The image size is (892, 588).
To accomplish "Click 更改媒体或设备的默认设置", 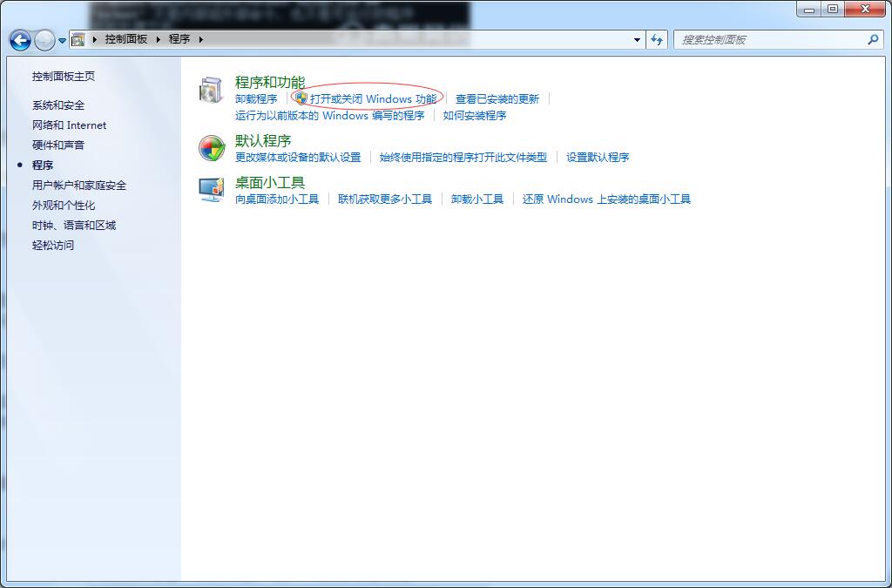I will coord(298,157).
